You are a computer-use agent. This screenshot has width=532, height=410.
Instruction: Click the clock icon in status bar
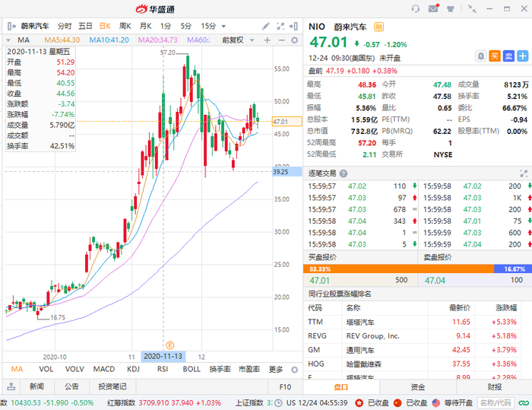278,403
